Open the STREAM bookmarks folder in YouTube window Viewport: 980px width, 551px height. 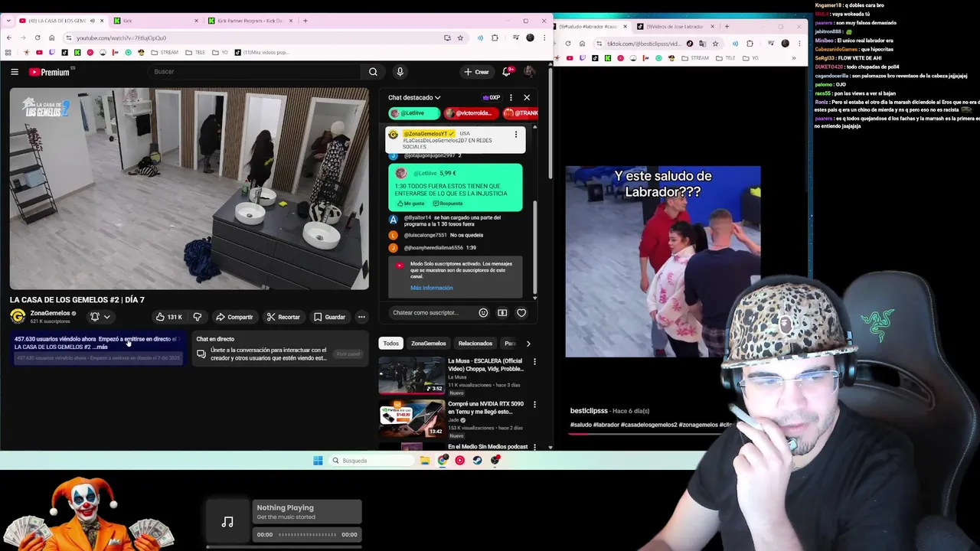(165, 53)
